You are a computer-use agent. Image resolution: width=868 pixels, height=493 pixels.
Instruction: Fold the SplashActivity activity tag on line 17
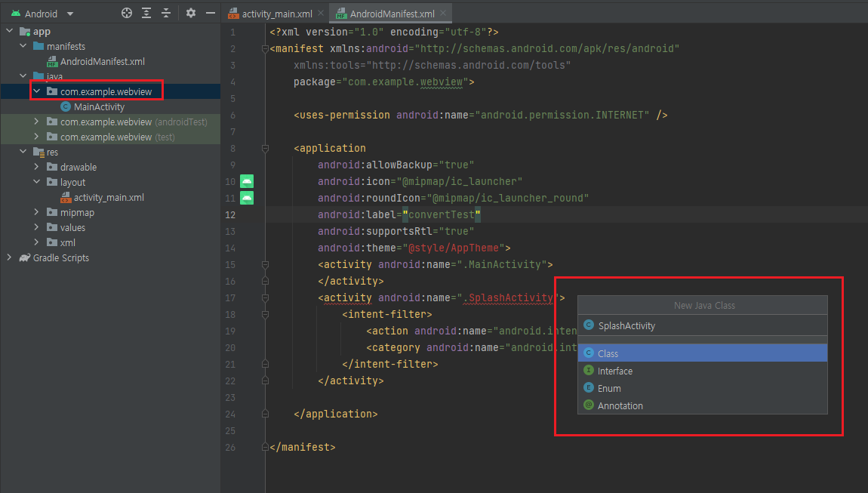265,298
